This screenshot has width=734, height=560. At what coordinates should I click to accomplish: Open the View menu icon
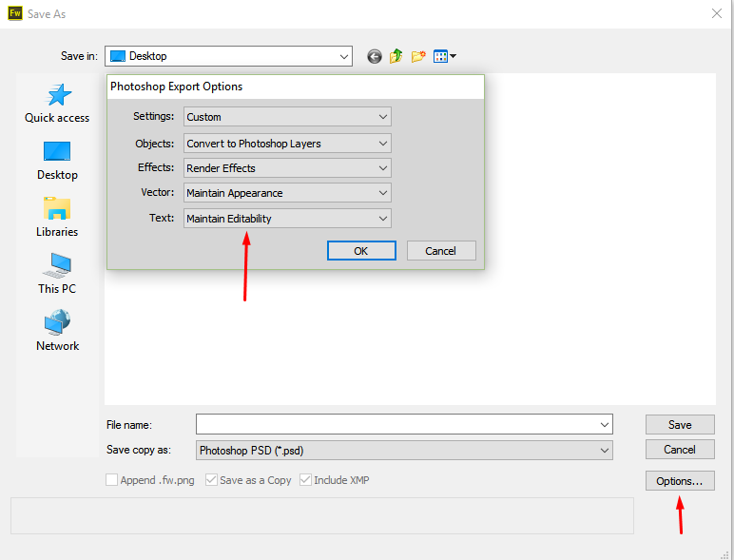click(444, 57)
